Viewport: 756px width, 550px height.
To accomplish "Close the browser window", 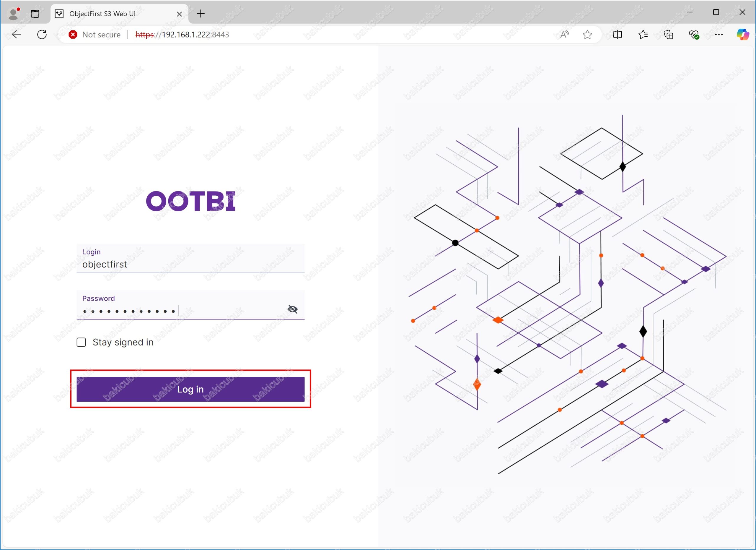I will (742, 12).
